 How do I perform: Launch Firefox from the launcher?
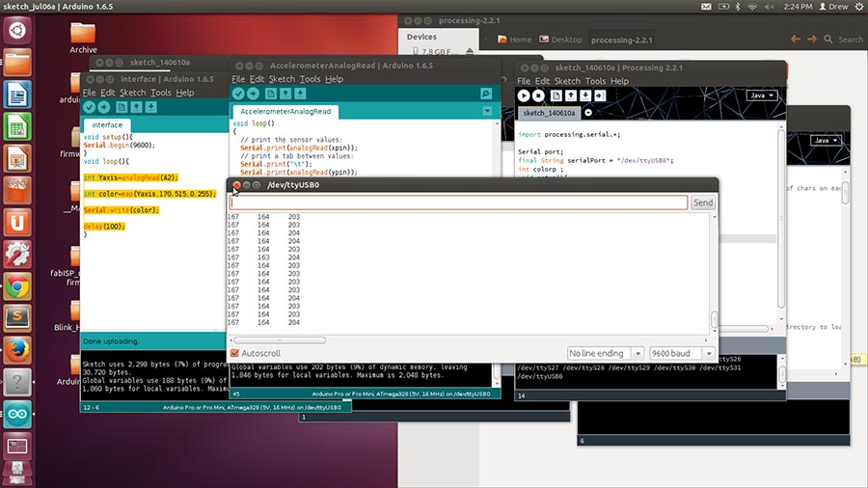point(17,350)
